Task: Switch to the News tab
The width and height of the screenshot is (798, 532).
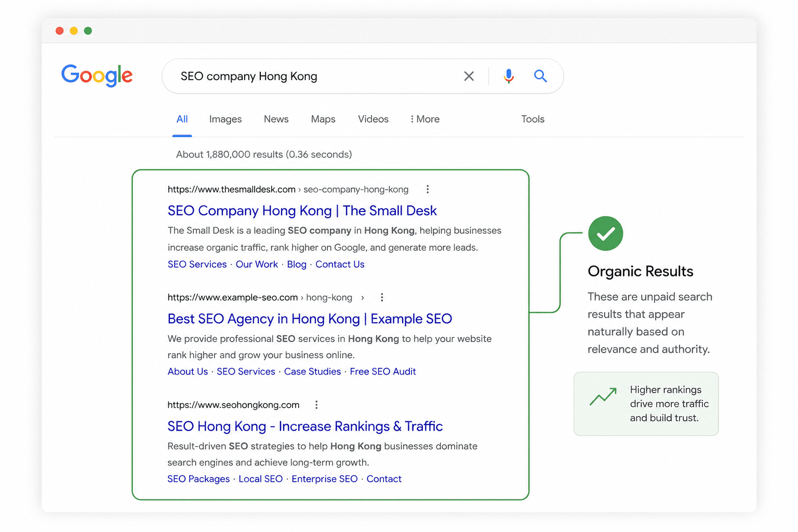Action: pos(276,119)
